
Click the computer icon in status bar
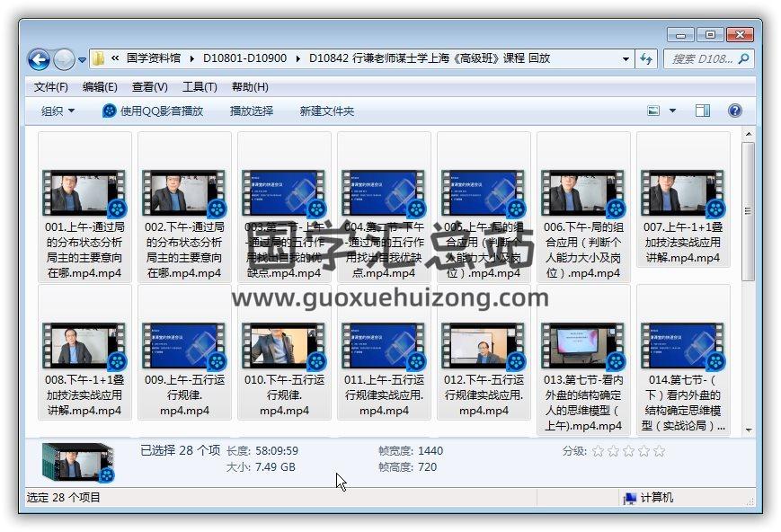coord(630,498)
